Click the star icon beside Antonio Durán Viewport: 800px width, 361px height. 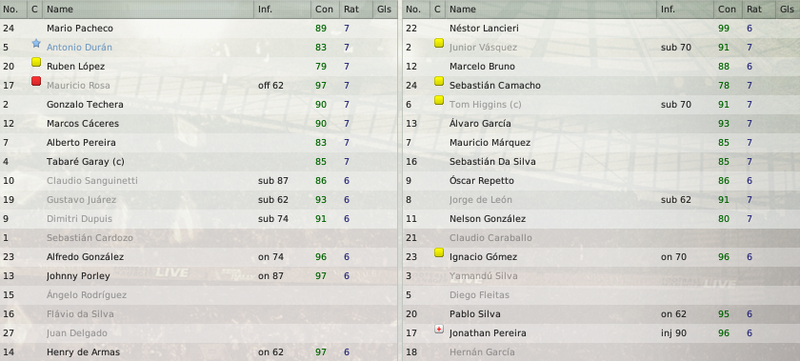coord(36,43)
